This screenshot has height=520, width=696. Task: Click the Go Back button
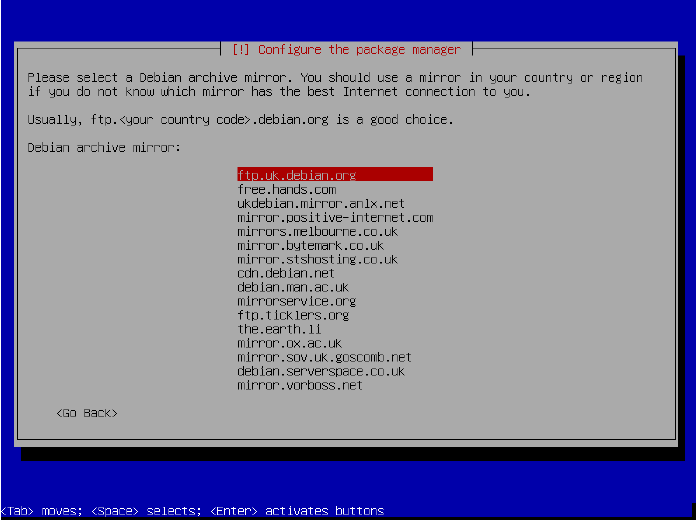coord(87,413)
